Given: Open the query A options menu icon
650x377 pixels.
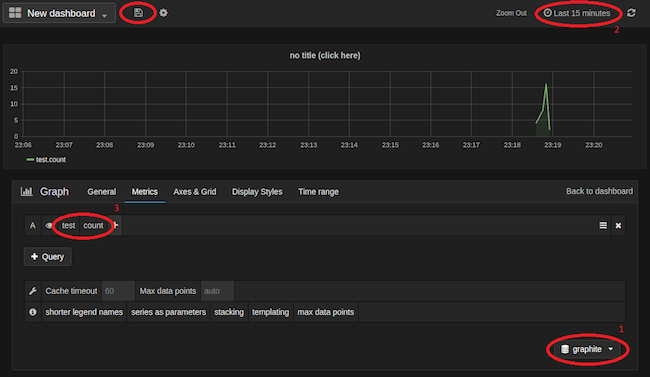Looking at the screenshot, I should point(603,225).
